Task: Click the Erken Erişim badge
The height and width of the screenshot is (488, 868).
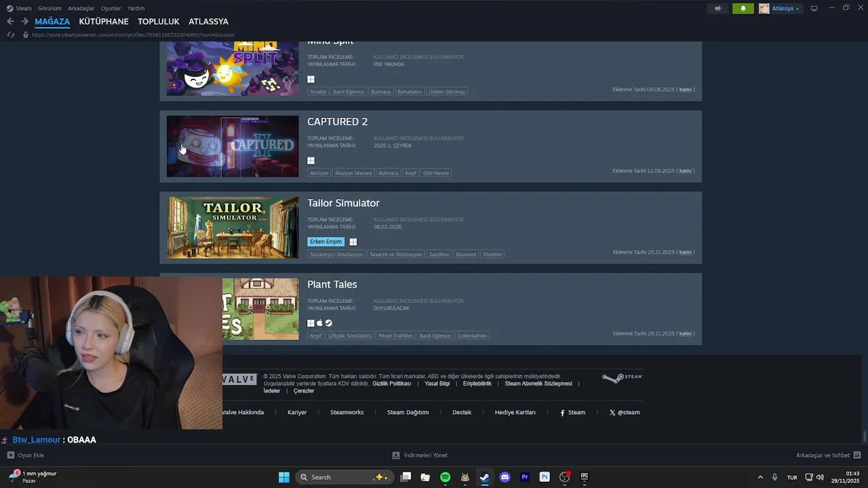Action: [x=326, y=242]
